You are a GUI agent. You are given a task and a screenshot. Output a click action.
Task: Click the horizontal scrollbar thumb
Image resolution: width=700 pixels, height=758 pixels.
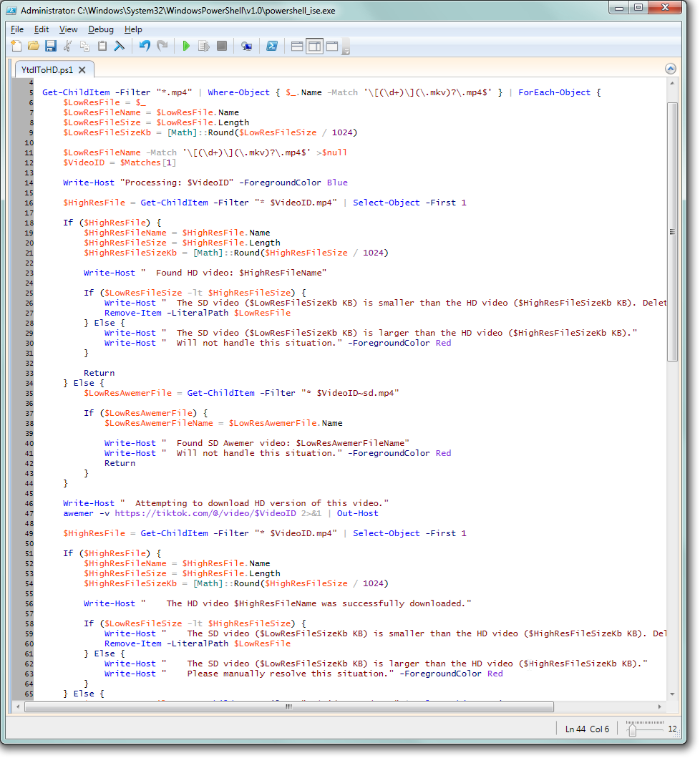pos(289,707)
